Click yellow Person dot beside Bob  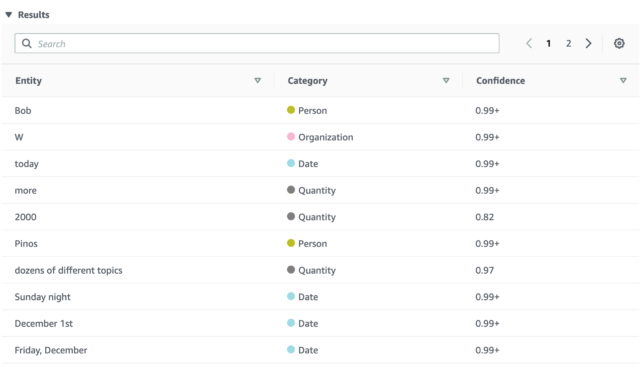click(x=291, y=110)
